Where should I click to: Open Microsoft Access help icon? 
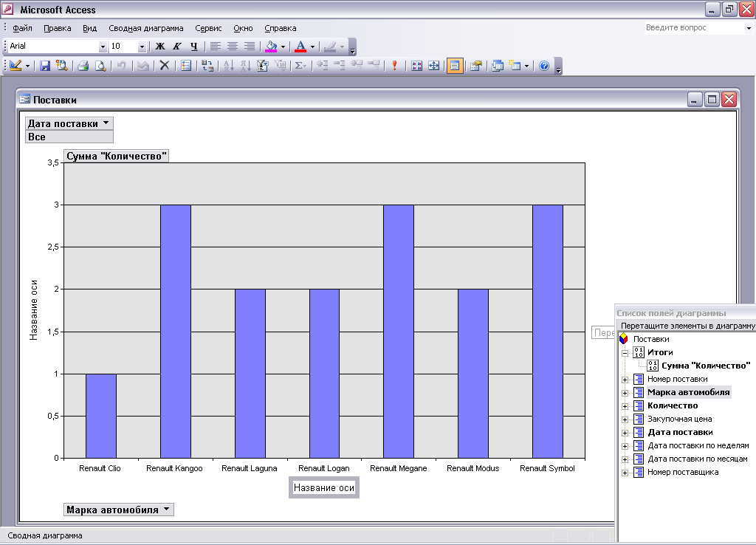tap(544, 66)
